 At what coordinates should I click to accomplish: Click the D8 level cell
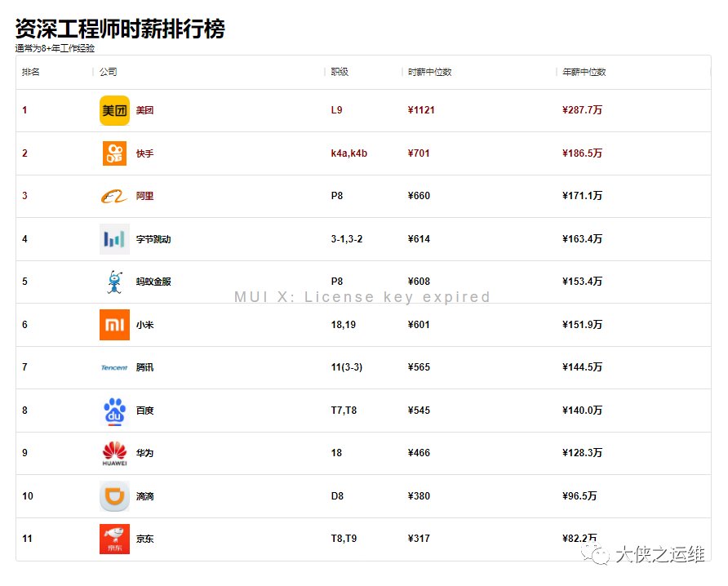(x=337, y=496)
